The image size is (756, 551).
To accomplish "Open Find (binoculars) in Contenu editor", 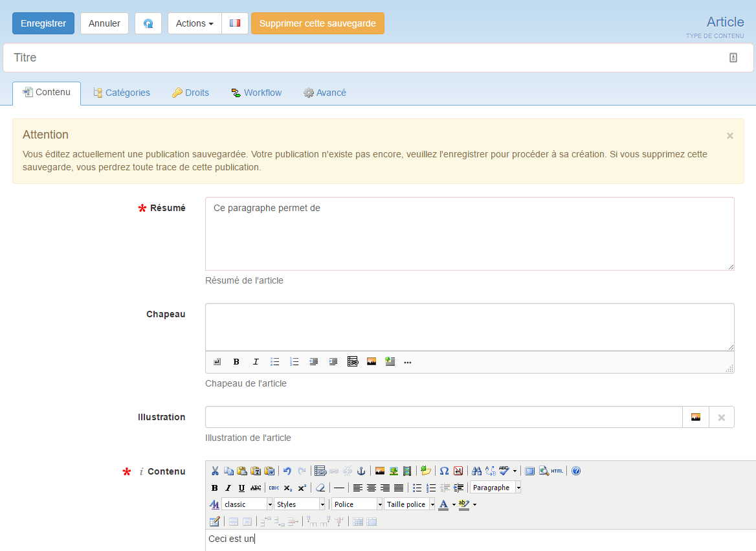I will 477,471.
